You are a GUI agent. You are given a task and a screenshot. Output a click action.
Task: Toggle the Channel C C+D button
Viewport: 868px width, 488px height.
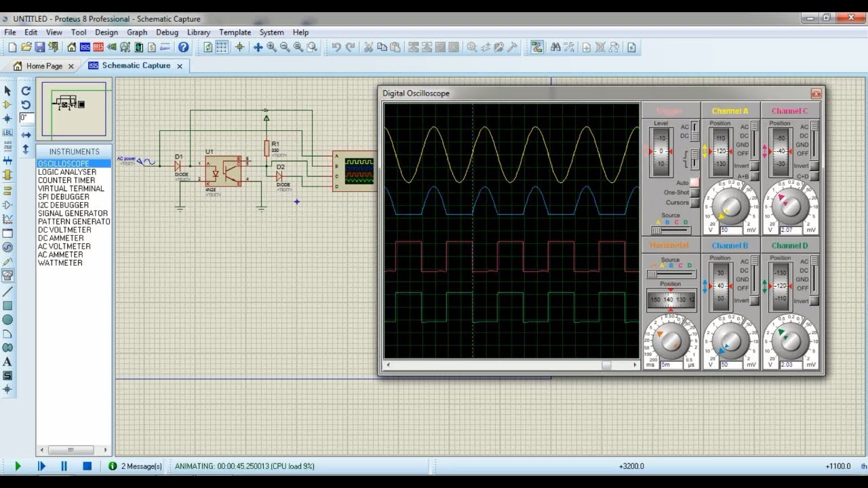[x=814, y=176]
